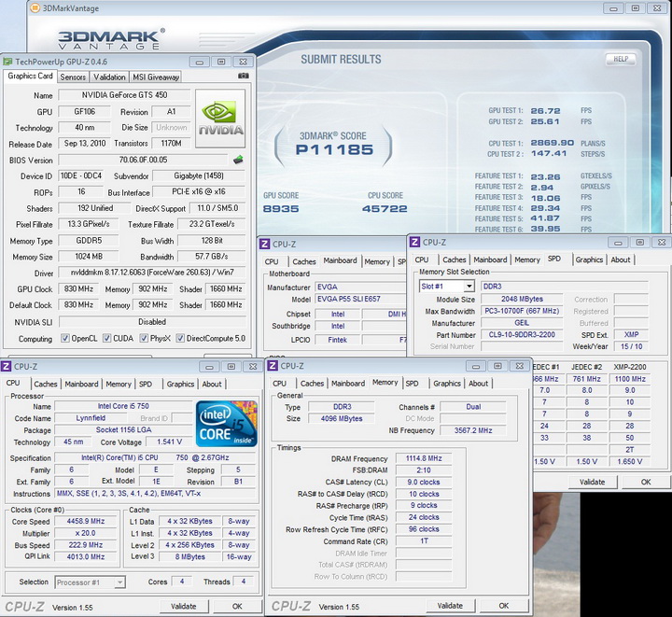The height and width of the screenshot is (617, 672).
Task: Switch to the Sensors tab in GPU-Z
Action: [73, 77]
